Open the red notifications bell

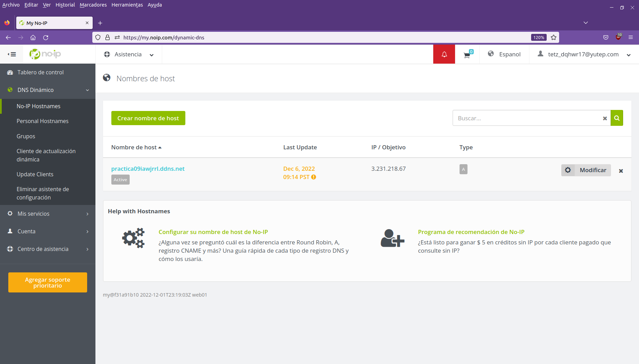(x=444, y=54)
